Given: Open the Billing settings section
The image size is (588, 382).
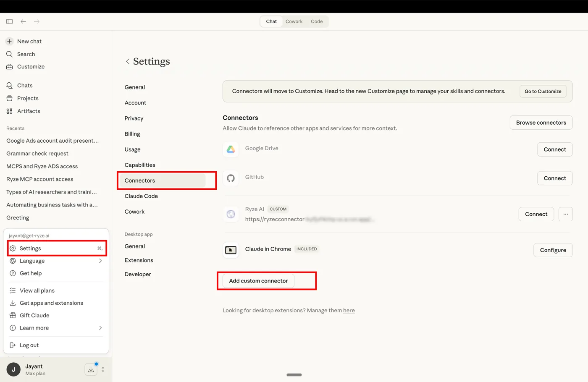Looking at the screenshot, I should (132, 134).
